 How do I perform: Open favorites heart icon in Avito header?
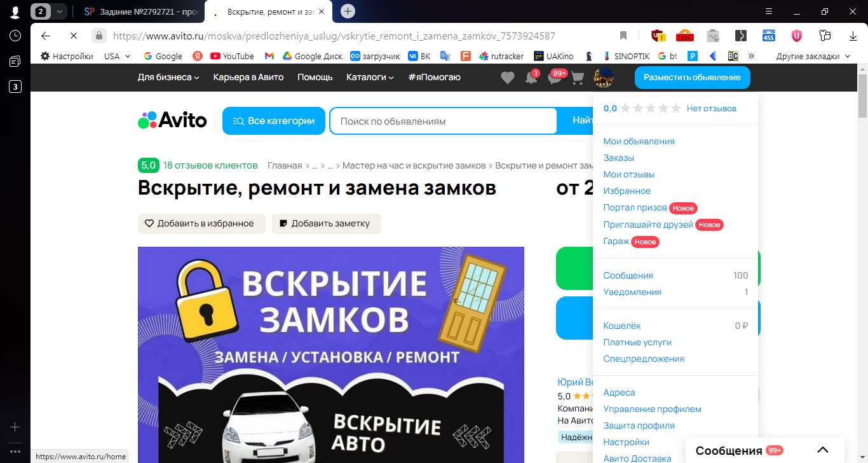pyautogui.click(x=507, y=78)
